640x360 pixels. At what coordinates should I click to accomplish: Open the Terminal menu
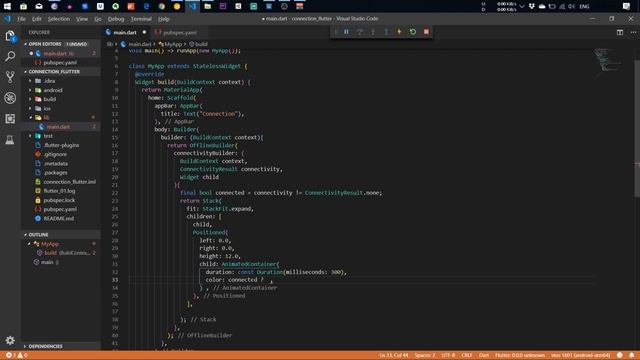click(x=141, y=19)
